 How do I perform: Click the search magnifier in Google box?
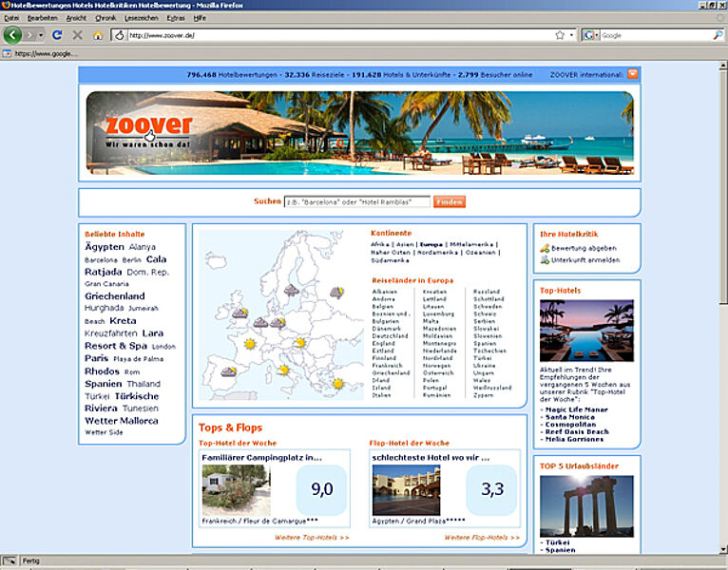(x=718, y=35)
